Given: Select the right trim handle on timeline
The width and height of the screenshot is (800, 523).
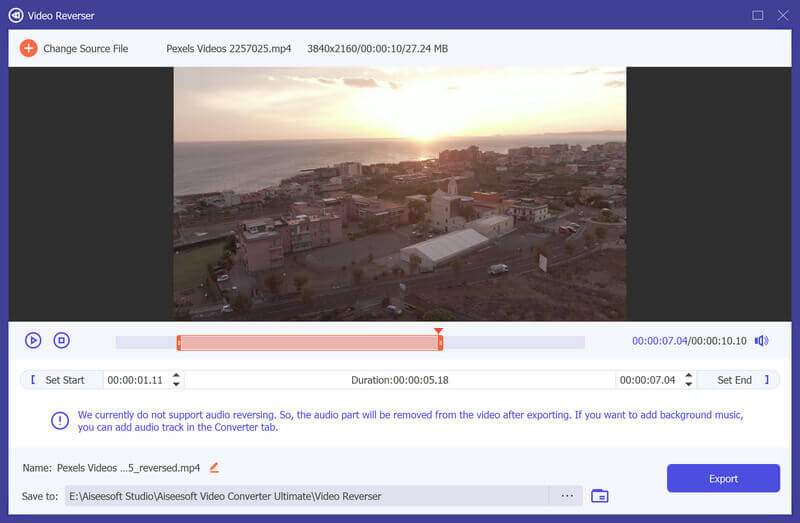Looking at the screenshot, I should tap(440, 342).
